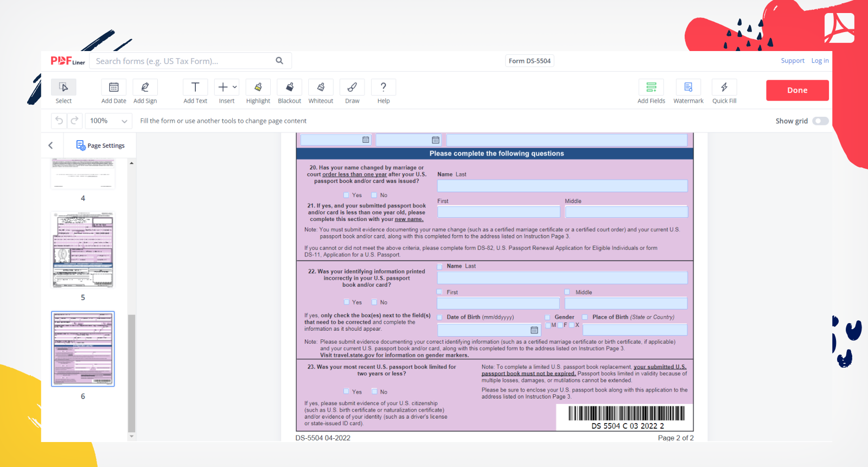Check No for question 23
This screenshot has height=467, width=868.
coord(374,391)
